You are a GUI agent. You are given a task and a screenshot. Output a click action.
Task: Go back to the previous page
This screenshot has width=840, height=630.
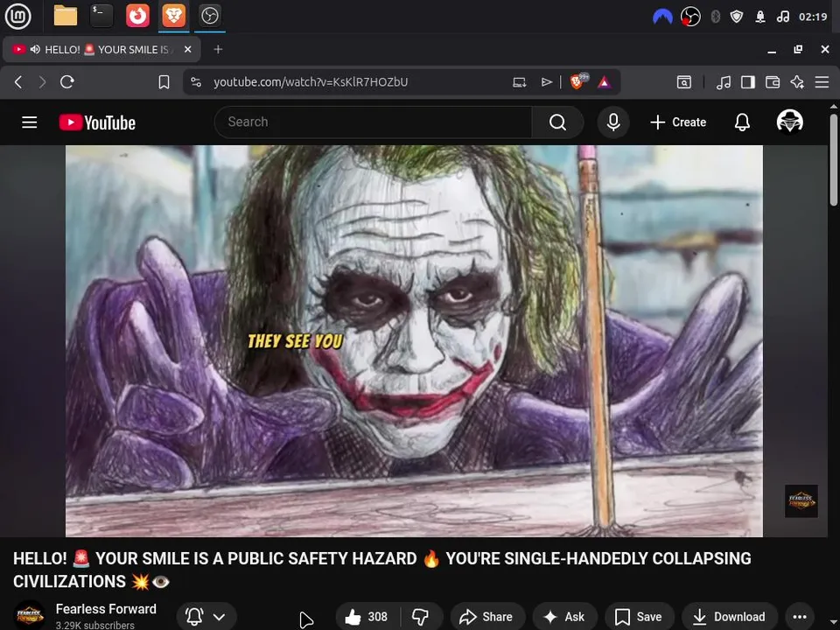[x=18, y=82]
